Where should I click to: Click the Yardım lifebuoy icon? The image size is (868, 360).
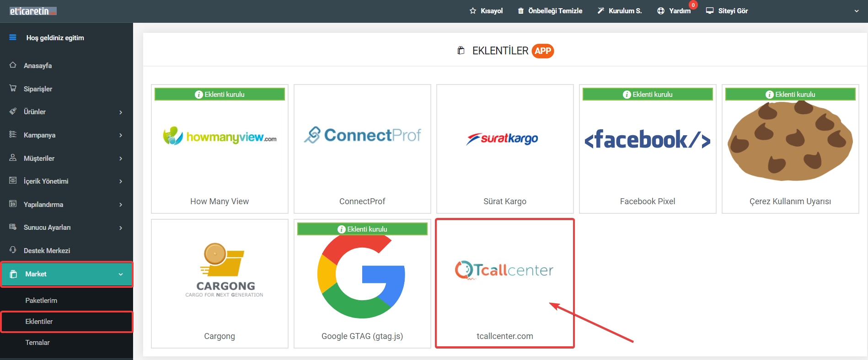[x=661, y=11]
